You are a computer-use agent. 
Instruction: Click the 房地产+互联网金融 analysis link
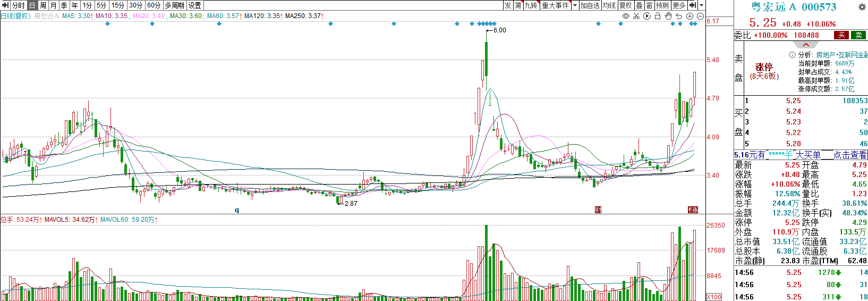click(x=841, y=55)
